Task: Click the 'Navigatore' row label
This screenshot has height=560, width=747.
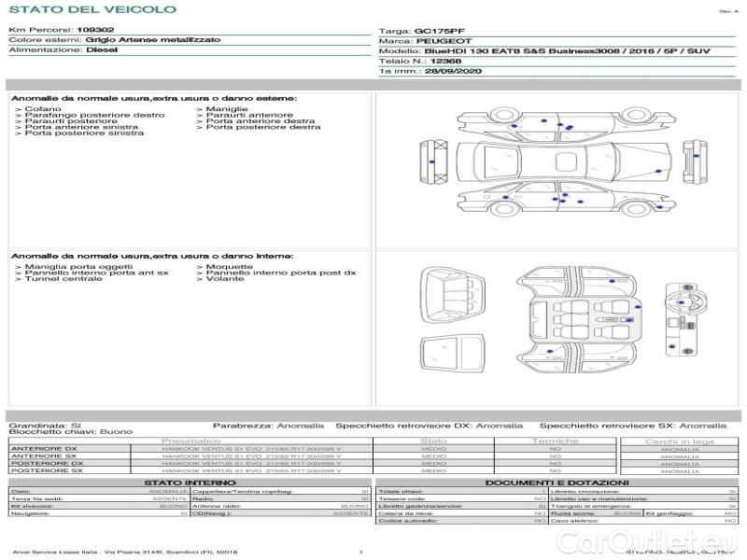Action: click(30, 514)
